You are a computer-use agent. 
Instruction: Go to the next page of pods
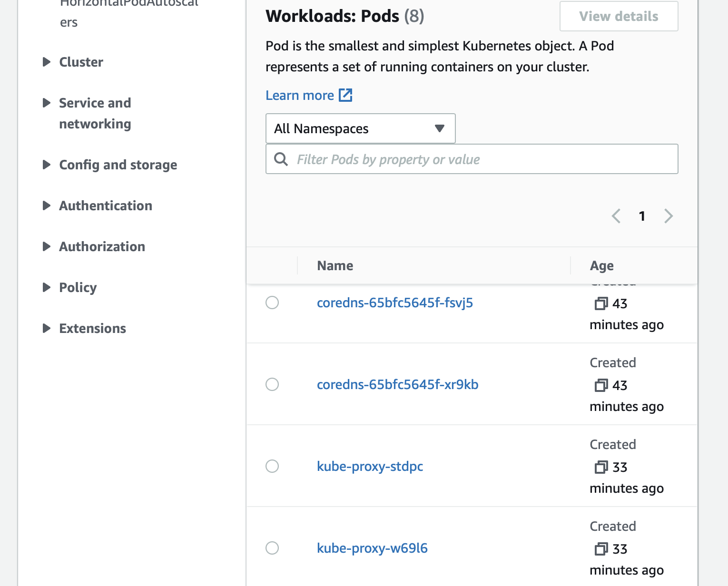668,216
